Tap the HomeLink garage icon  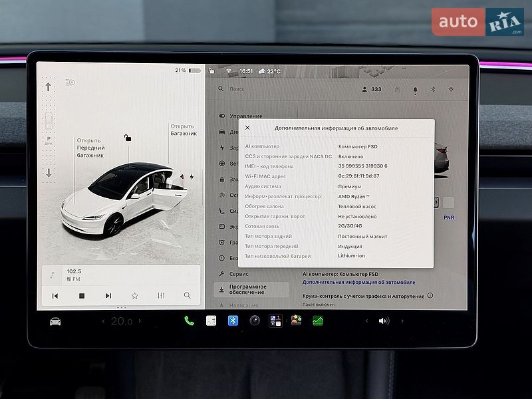pyautogui.click(x=397, y=89)
